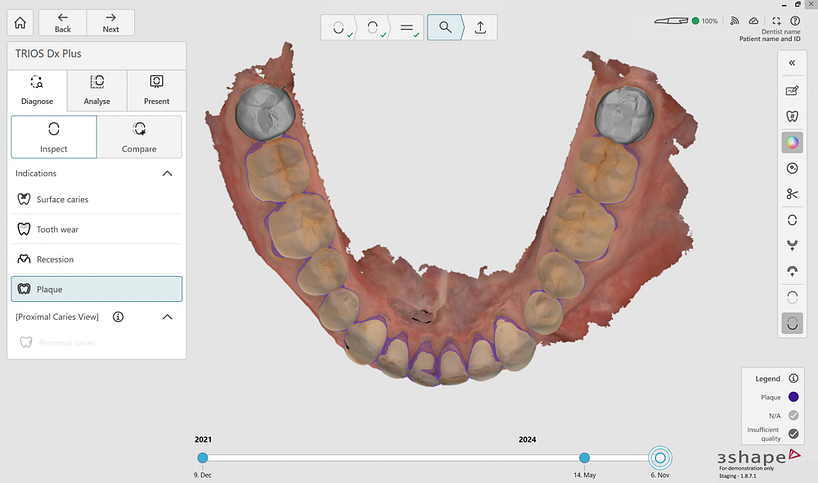Image resolution: width=818 pixels, height=483 pixels.
Task: Toggle the color wheel texture display
Action: [792, 142]
